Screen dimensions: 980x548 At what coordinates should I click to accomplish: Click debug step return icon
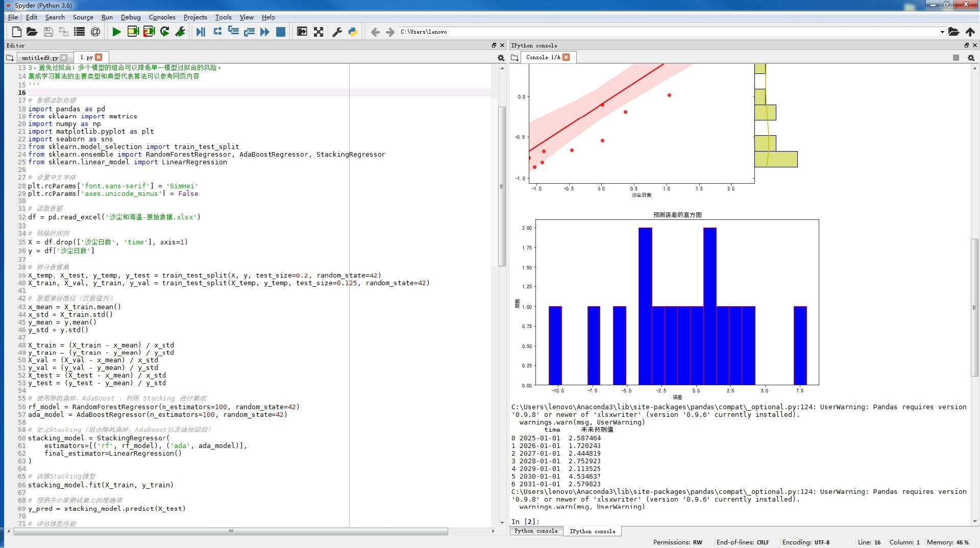pos(249,32)
